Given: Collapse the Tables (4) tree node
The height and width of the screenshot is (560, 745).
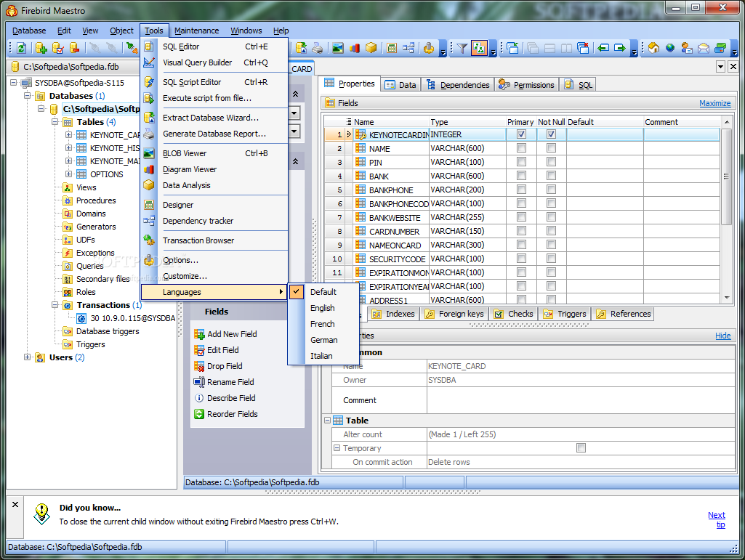Looking at the screenshot, I should (x=55, y=121).
